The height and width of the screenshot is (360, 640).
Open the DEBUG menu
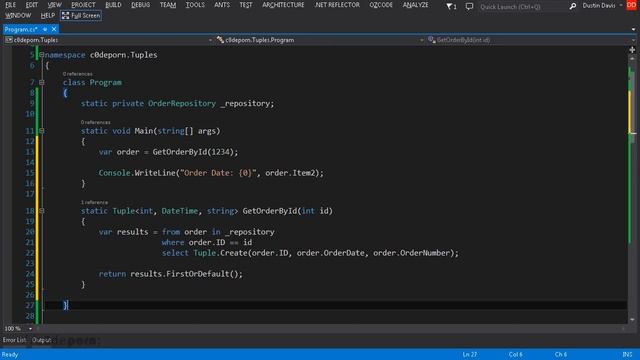pyautogui.click(x=140, y=5)
